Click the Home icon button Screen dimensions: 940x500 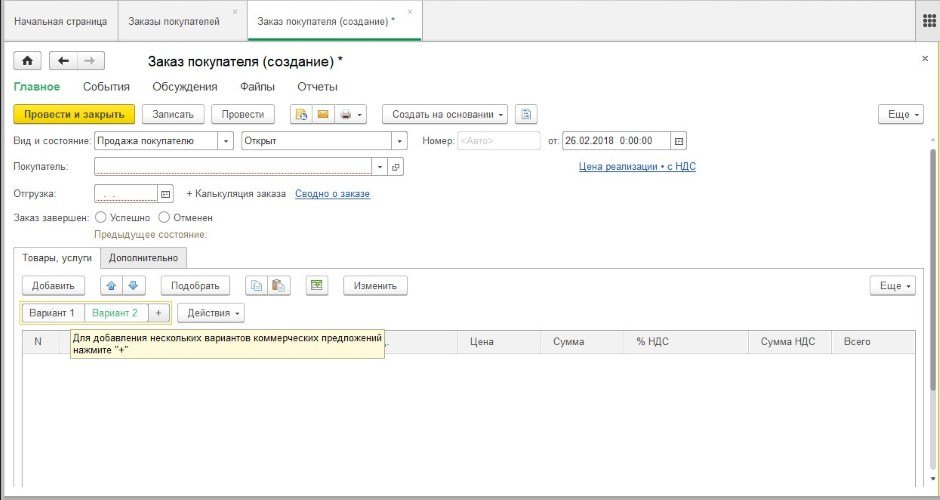click(26, 61)
